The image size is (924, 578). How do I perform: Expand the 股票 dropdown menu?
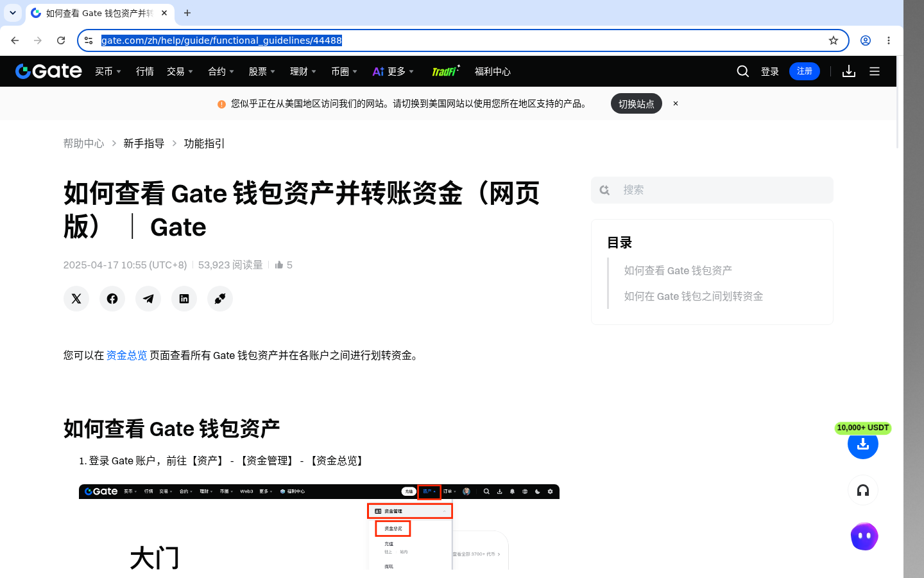click(x=262, y=71)
